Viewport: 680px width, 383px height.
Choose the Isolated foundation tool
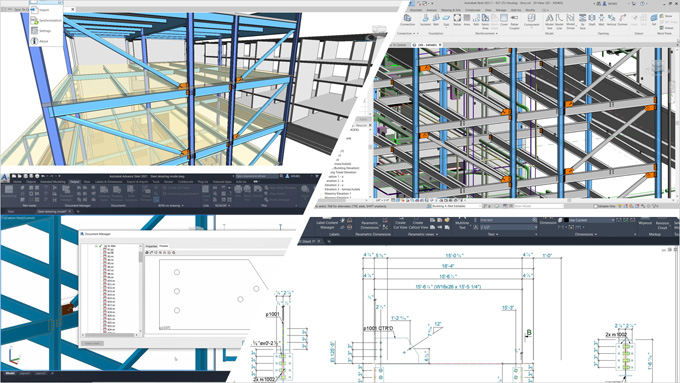pyautogui.click(x=425, y=20)
